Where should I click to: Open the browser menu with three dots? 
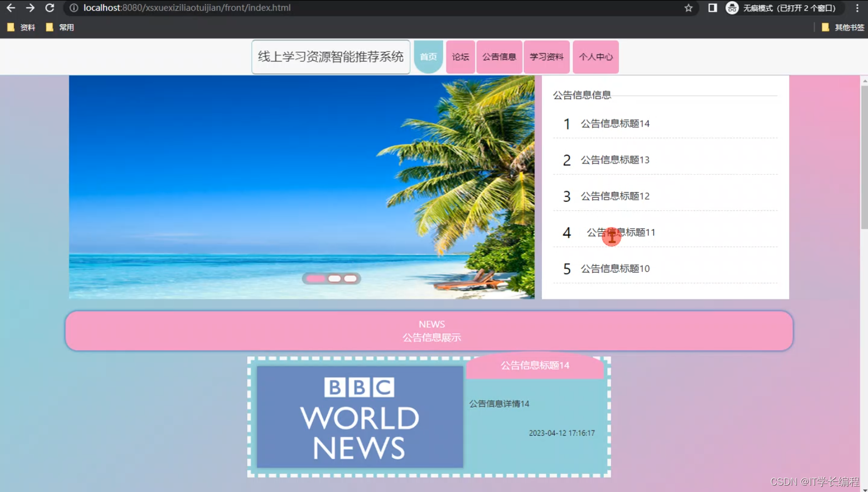click(x=858, y=8)
